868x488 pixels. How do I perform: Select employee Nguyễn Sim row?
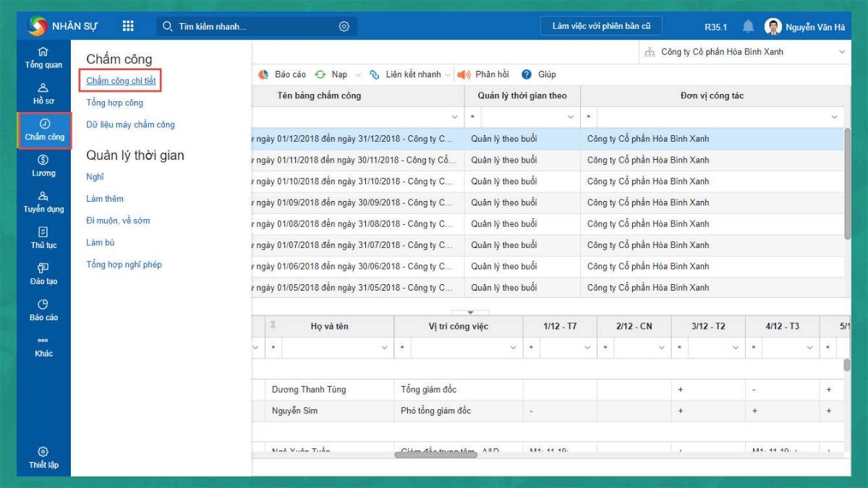(548, 411)
